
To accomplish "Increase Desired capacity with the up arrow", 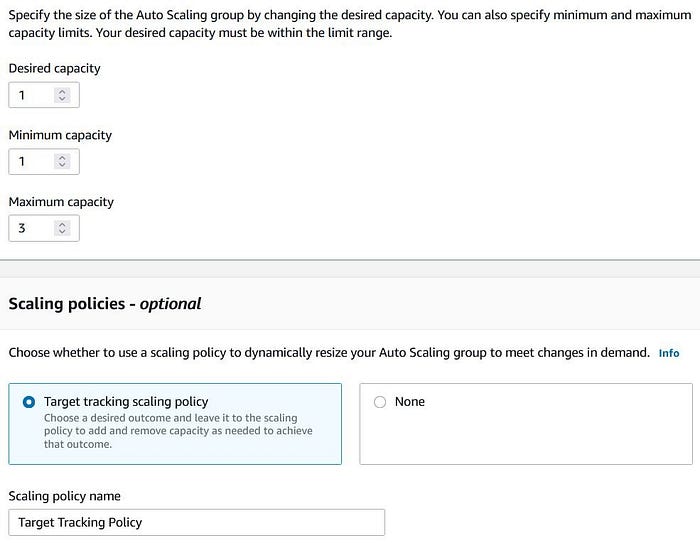I will click(x=62, y=91).
